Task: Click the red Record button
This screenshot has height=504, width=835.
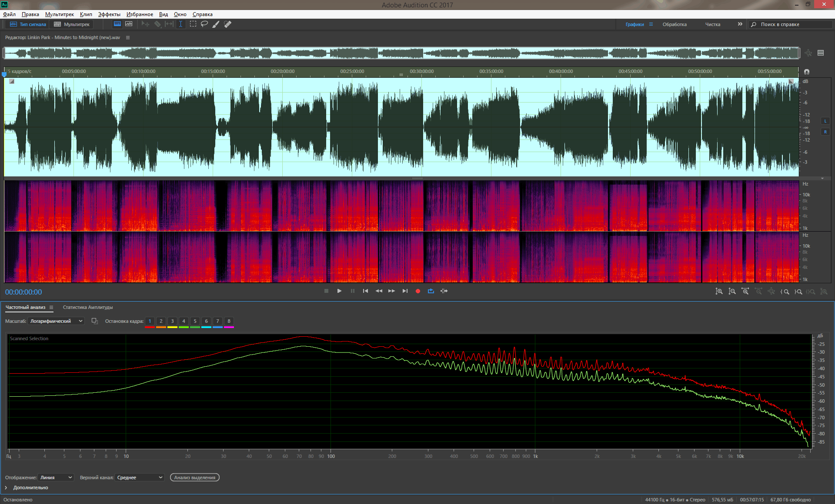Action: coord(417,291)
